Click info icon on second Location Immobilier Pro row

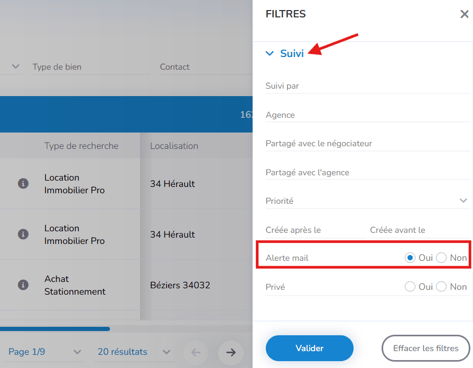(x=23, y=234)
